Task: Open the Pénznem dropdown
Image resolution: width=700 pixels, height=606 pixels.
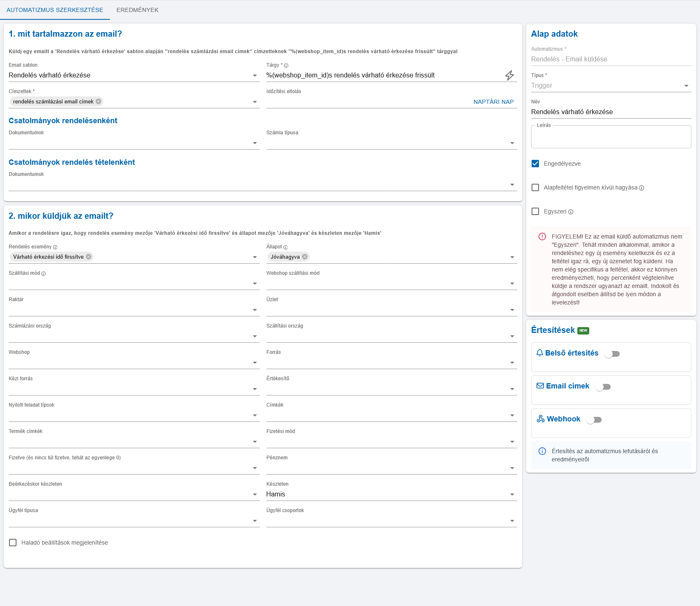Action: [x=392, y=468]
